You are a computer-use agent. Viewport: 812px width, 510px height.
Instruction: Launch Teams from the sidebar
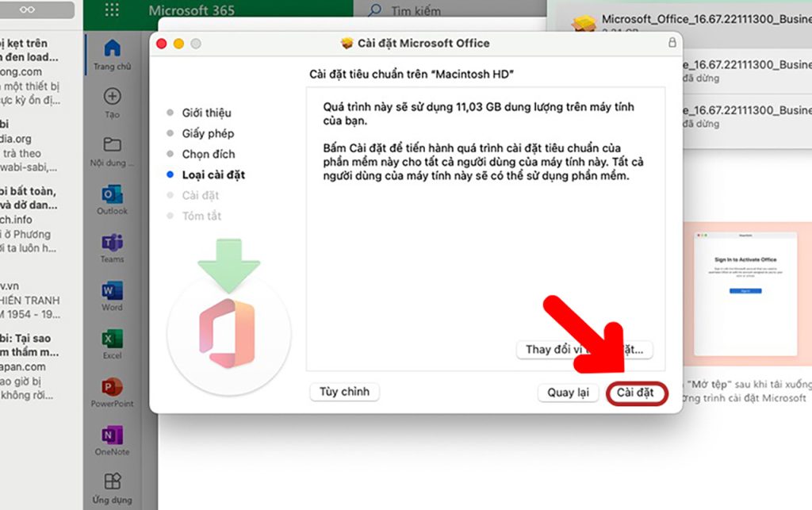point(112,245)
